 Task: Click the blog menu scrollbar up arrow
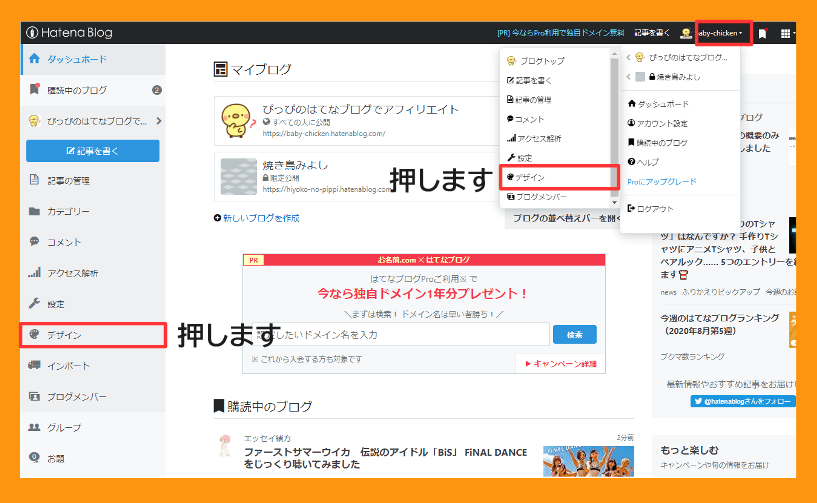click(x=614, y=54)
